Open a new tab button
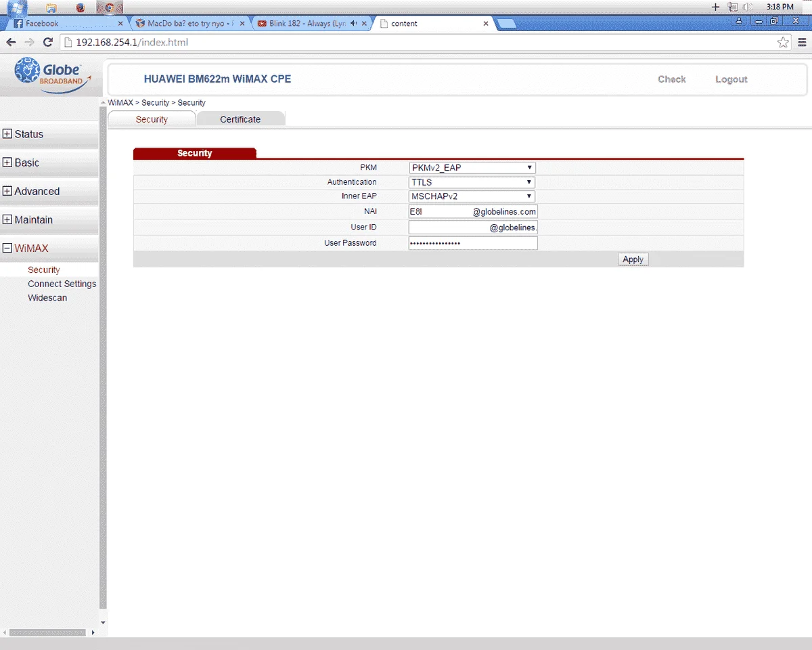The image size is (812, 650). (x=507, y=24)
